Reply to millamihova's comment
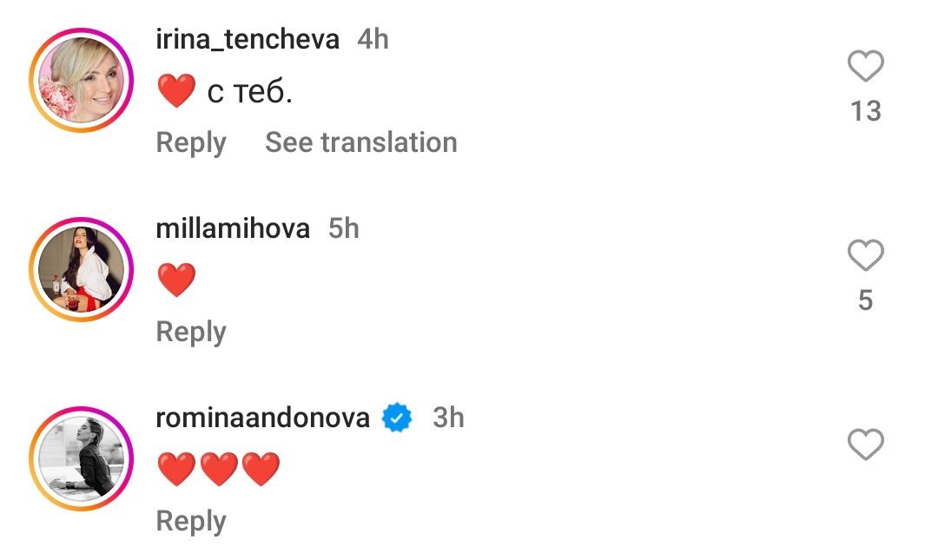 coord(190,332)
